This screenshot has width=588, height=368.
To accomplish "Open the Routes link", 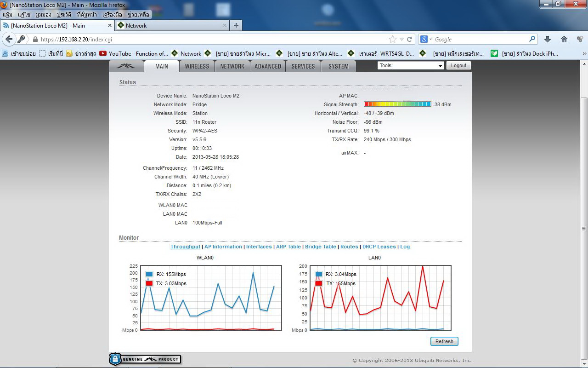I will (x=349, y=247).
